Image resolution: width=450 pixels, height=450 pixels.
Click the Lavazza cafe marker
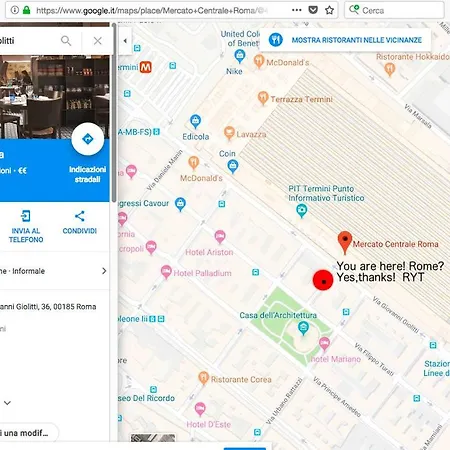pos(229,133)
